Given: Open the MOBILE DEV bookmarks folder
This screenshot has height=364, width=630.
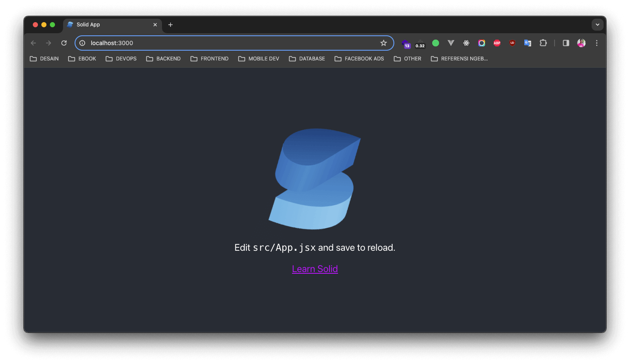Looking at the screenshot, I should click(259, 59).
